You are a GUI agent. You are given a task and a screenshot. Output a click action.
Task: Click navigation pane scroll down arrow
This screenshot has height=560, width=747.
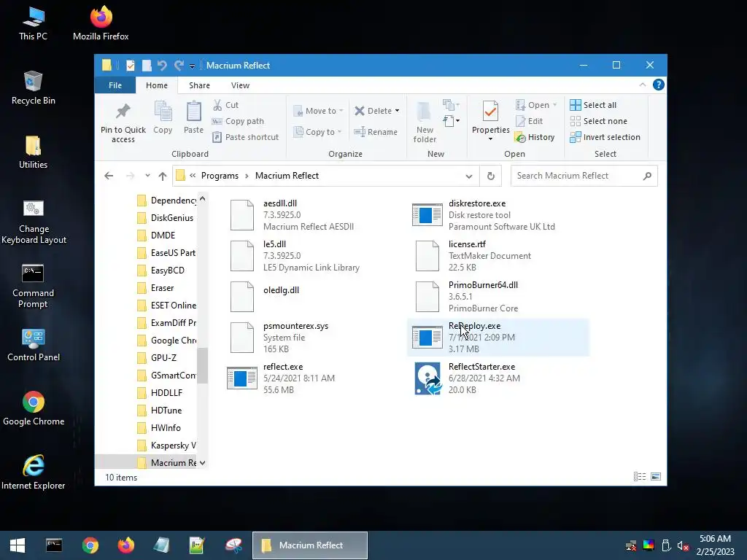click(203, 463)
